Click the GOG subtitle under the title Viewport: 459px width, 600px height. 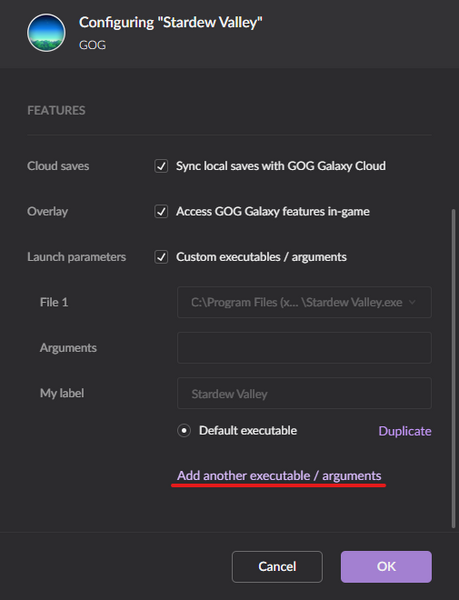(x=93, y=45)
